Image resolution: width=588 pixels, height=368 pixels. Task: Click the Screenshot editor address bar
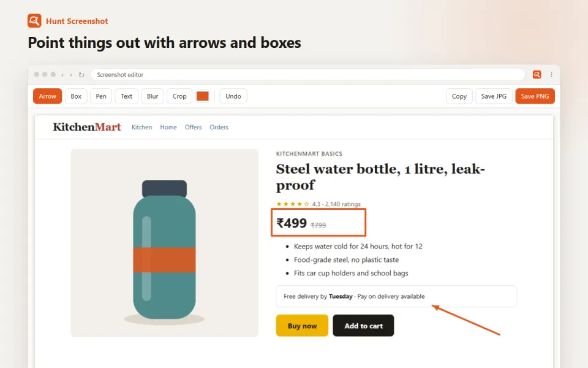(x=307, y=75)
